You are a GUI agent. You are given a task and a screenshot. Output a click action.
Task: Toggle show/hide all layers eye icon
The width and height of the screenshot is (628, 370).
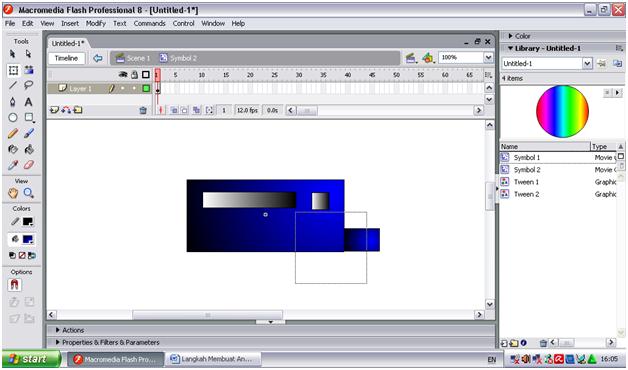(x=123, y=74)
